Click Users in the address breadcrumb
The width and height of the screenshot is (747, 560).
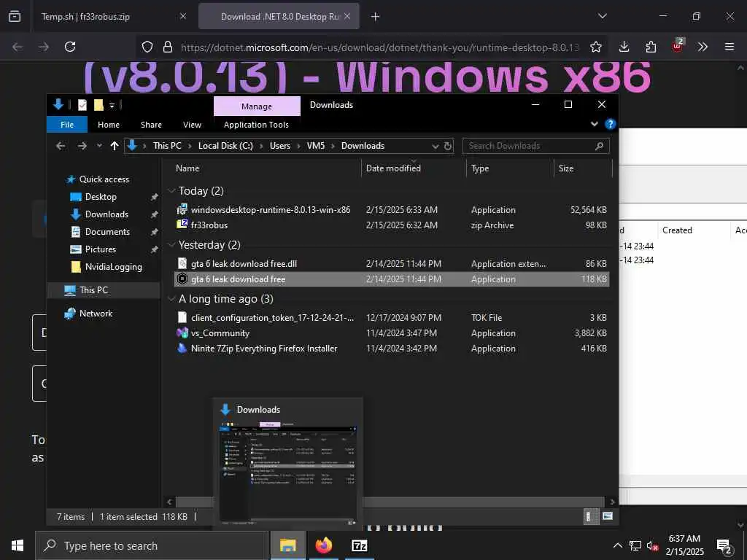tap(279, 146)
